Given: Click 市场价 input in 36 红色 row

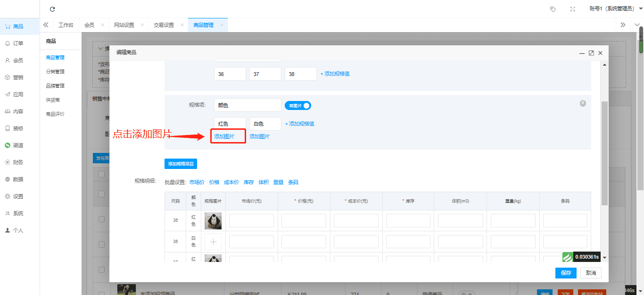Looking at the screenshot, I should point(251,221).
